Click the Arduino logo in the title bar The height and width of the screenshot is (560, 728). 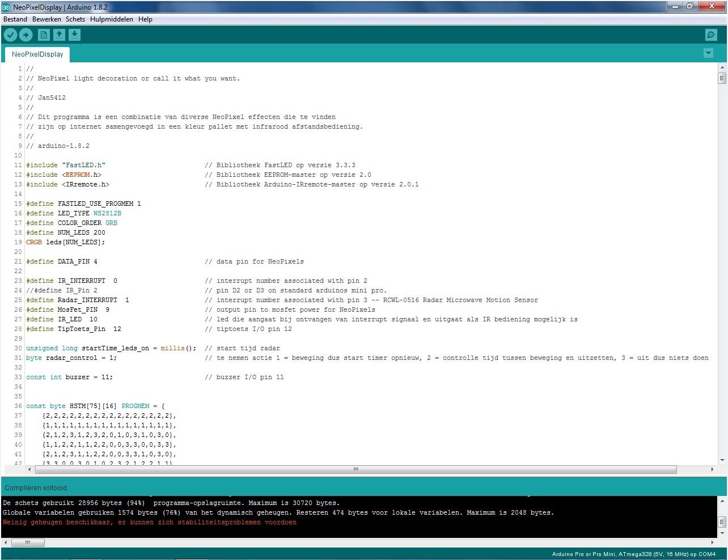pyautogui.click(x=6, y=7)
